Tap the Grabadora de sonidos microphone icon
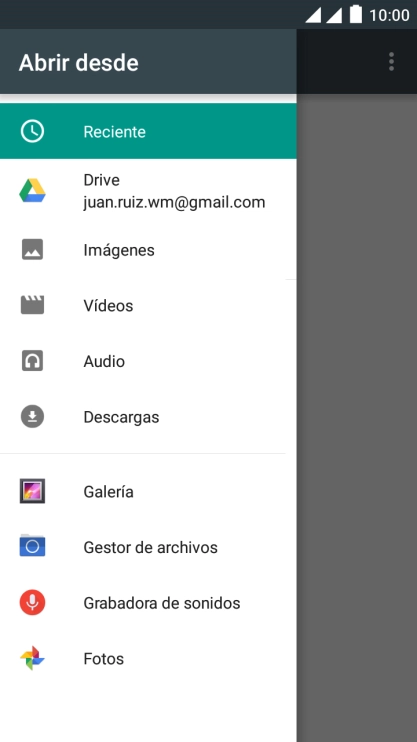417x742 pixels. click(x=32, y=602)
